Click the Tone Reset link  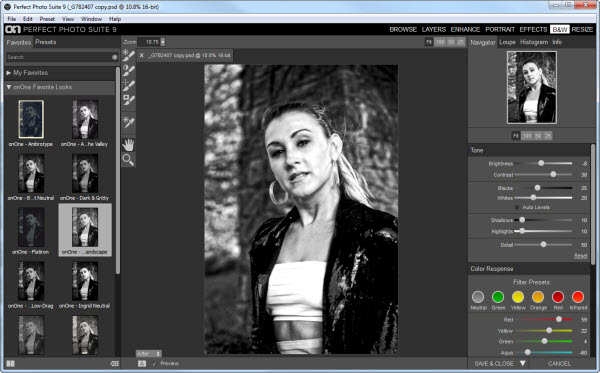(580, 256)
